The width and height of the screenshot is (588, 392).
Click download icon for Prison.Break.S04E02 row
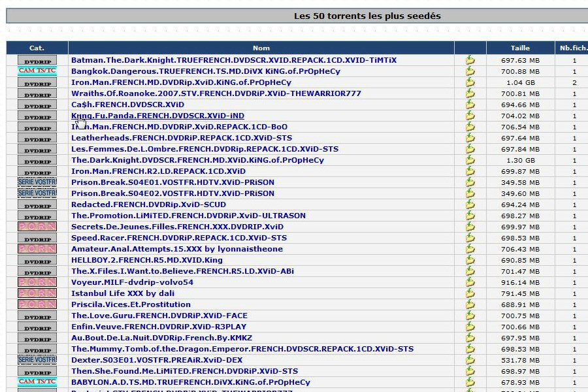click(470, 193)
